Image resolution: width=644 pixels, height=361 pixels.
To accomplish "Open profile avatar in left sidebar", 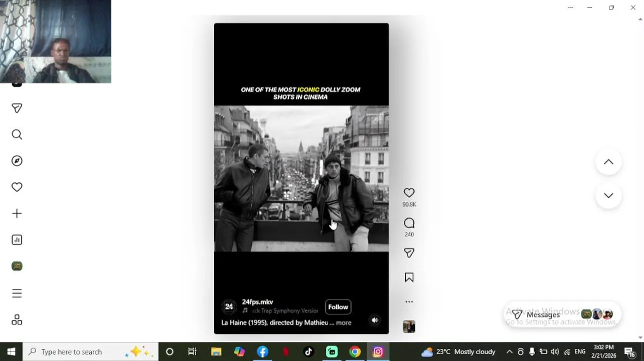I will point(17,266).
